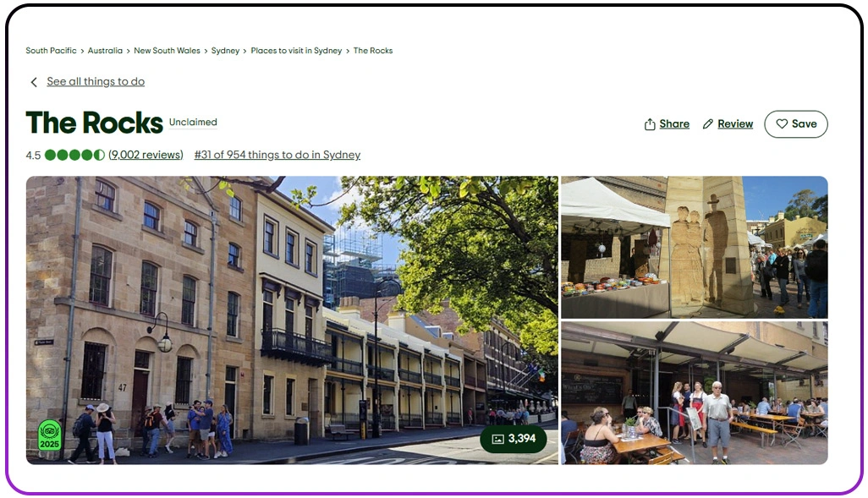Click the pencil review icon
The height and width of the screenshot is (498, 868).
click(707, 124)
